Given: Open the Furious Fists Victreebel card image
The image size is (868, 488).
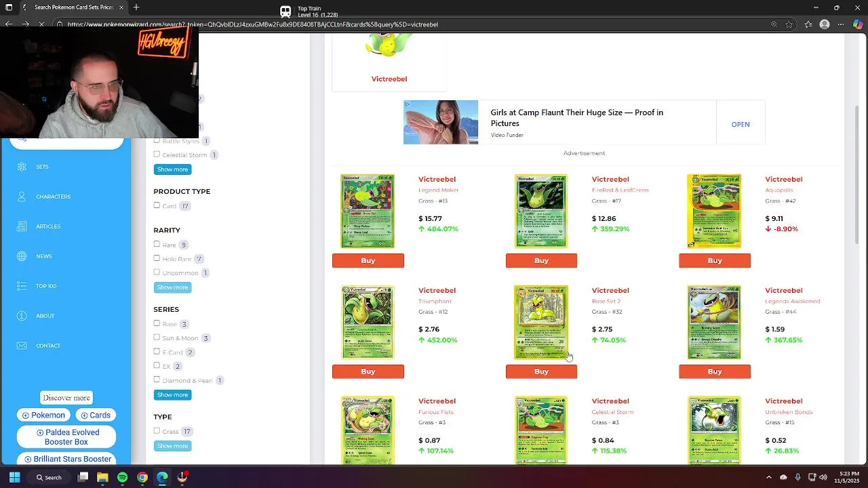Looking at the screenshot, I should [x=368, y=430].
